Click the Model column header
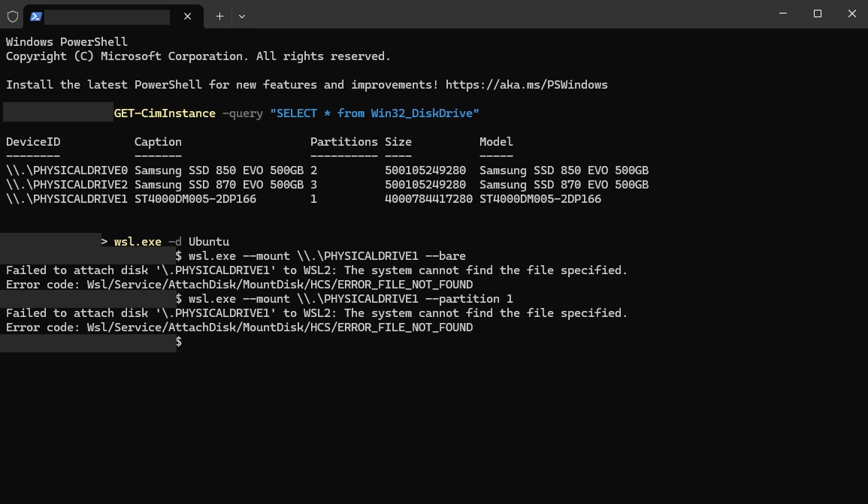The image size is (868, 504). point(496,142)
